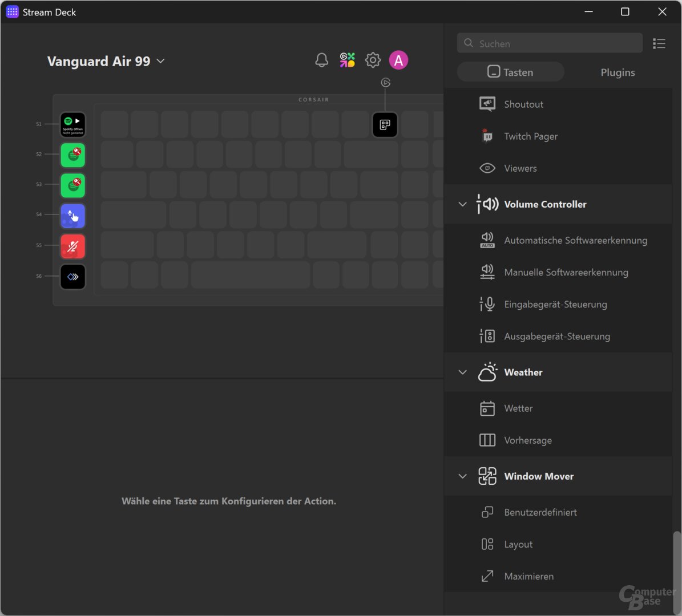
Task: Open the settings gear icon
Action: [x=373, y=60]
